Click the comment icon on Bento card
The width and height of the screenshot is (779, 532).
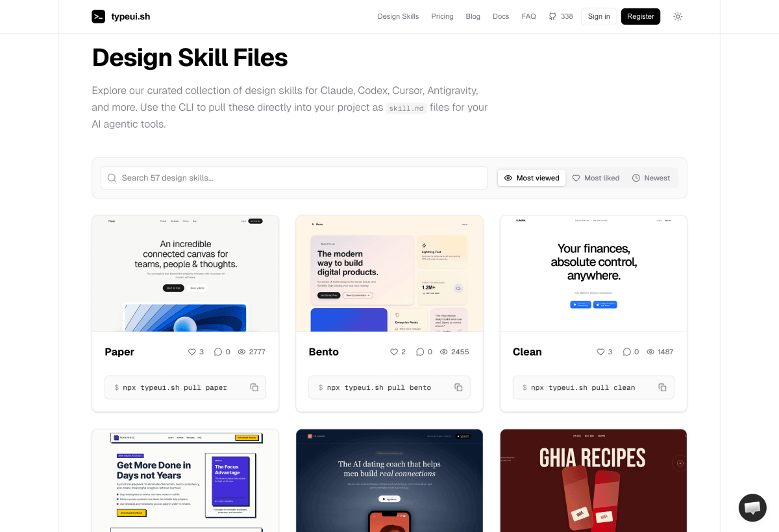tap(420, 352)
